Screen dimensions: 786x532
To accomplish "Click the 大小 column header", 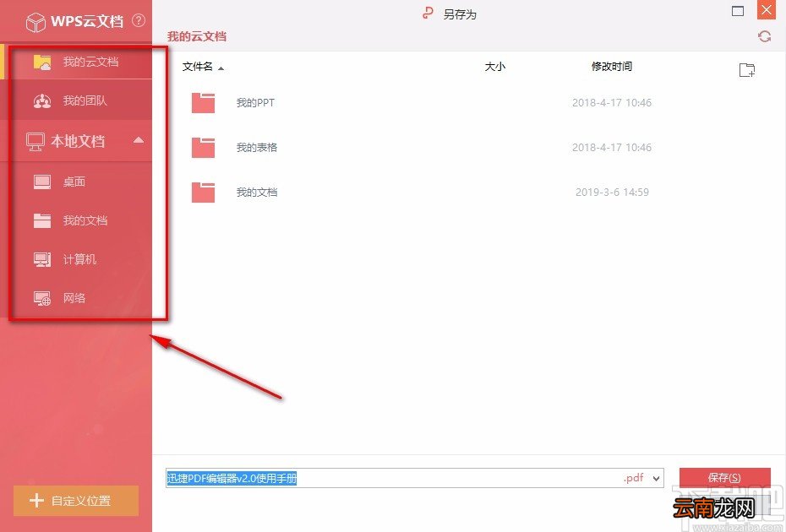I will coord(494,67).
